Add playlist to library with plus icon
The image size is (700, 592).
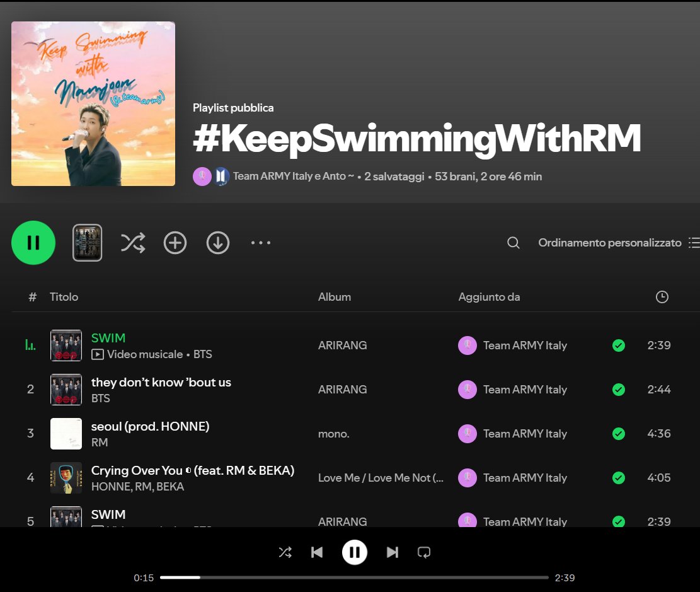click(x=175, y=243)
